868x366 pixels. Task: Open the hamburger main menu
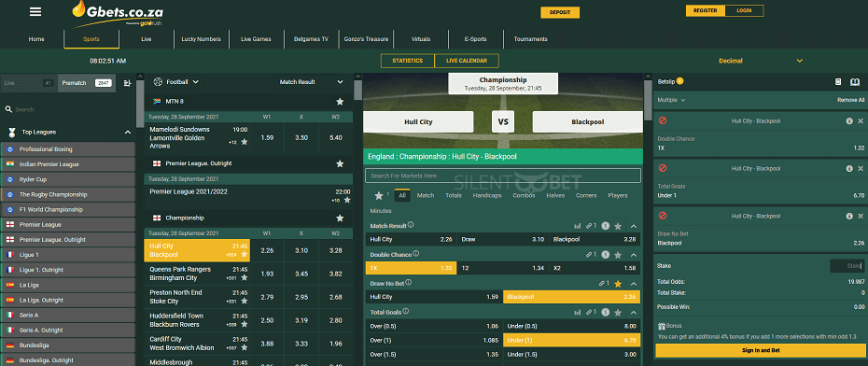point(35,11)
